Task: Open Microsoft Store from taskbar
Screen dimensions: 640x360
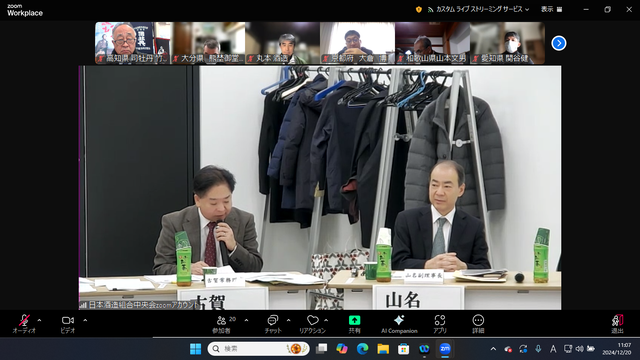Action: (403, 349)
